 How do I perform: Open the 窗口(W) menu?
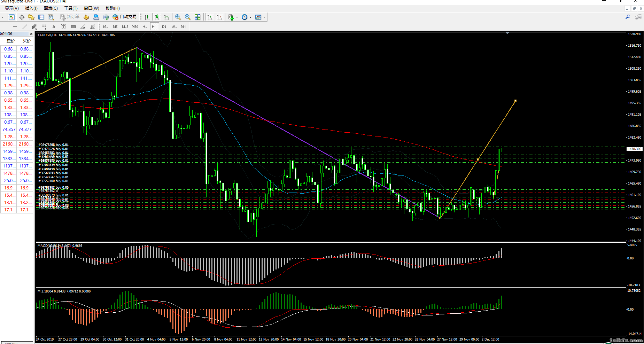tap(92, 8)
